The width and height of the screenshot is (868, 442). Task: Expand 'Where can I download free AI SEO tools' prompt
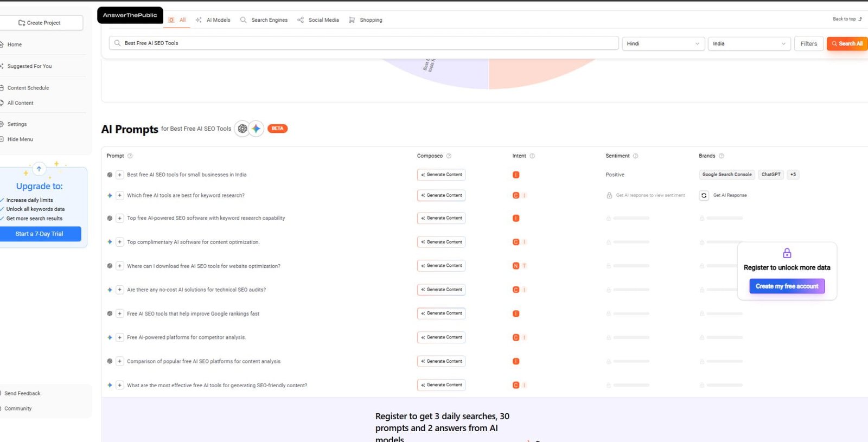click(120, 266)
